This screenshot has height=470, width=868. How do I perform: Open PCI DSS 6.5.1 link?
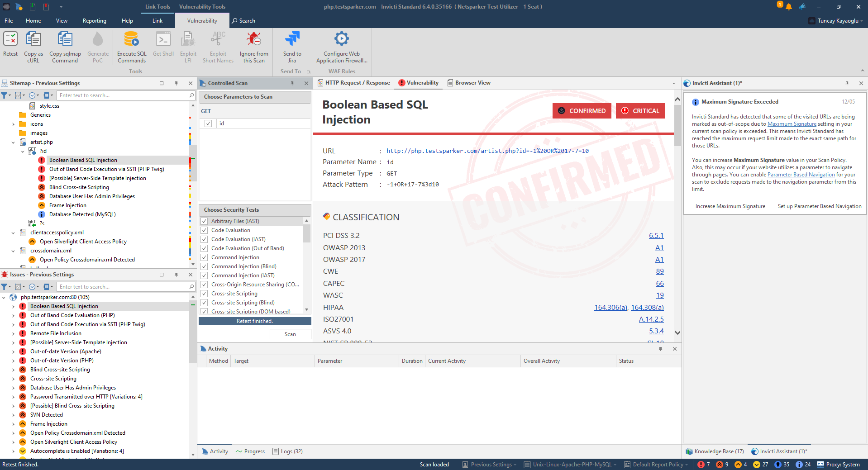[656, 236]
